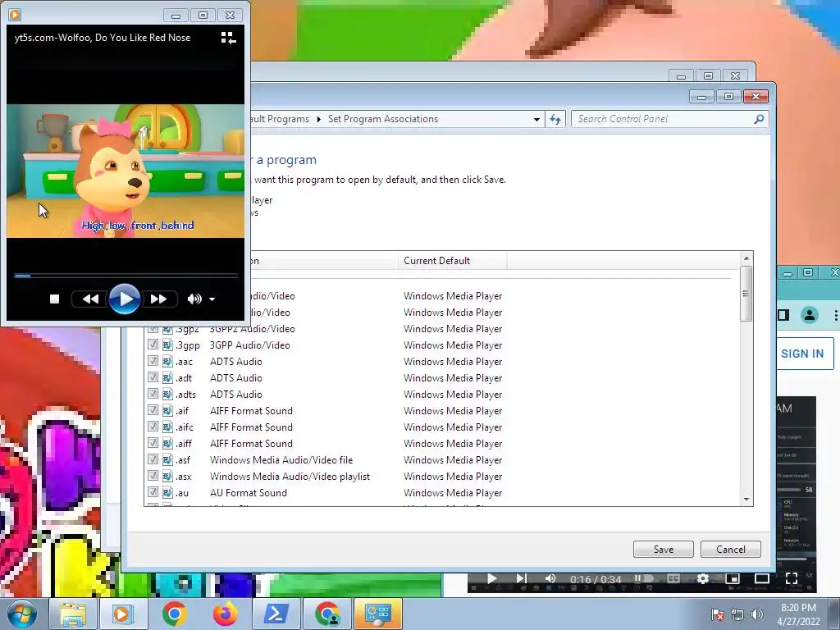
Task: Refresh the Control Panel address bar
Action: (555, 120)
